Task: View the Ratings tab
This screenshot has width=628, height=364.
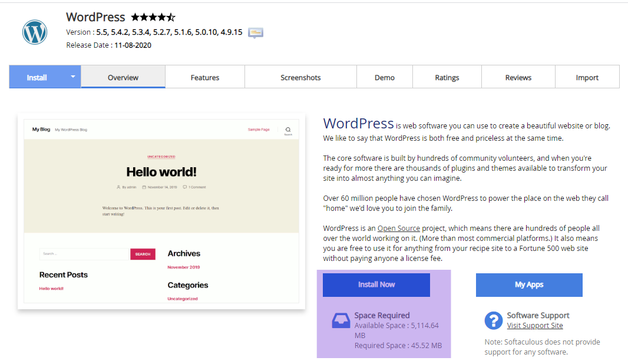Action: click(447, 77)
